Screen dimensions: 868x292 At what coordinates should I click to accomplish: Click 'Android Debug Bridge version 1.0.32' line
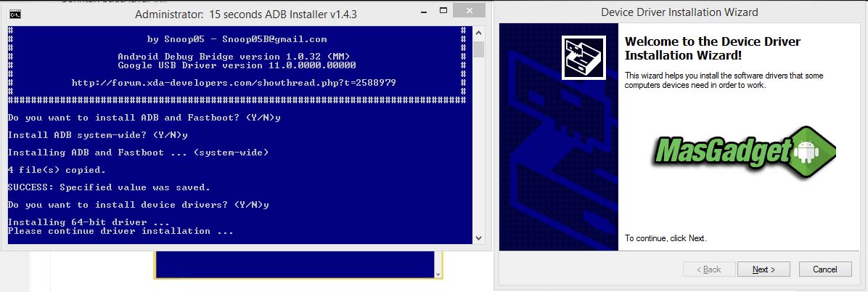[234, 57]
